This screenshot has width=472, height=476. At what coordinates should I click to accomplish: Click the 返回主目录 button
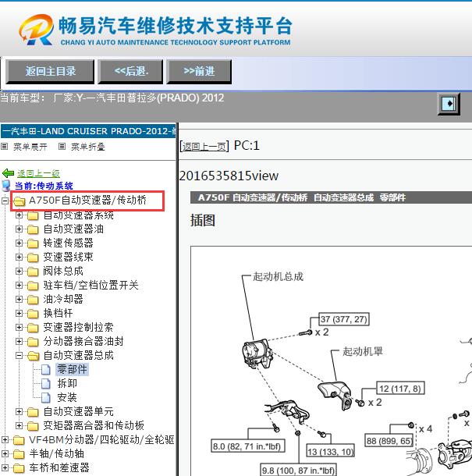tap(50, 71)
